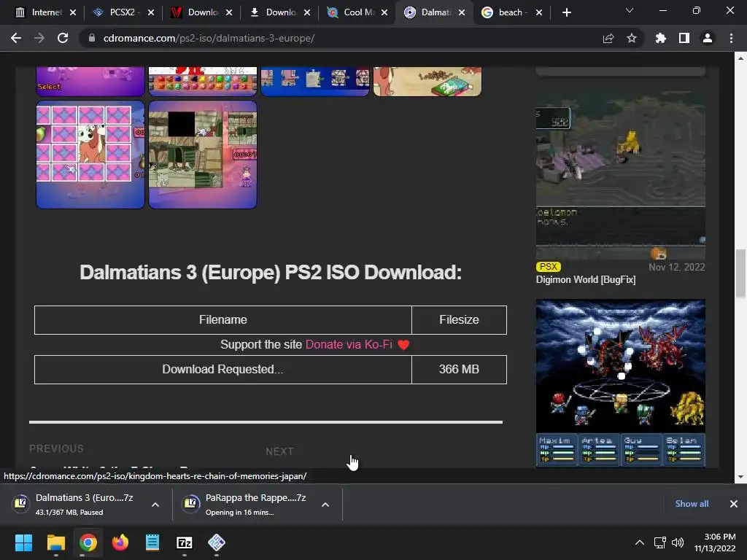Open Firefox from the taskbar

point(120,542)
